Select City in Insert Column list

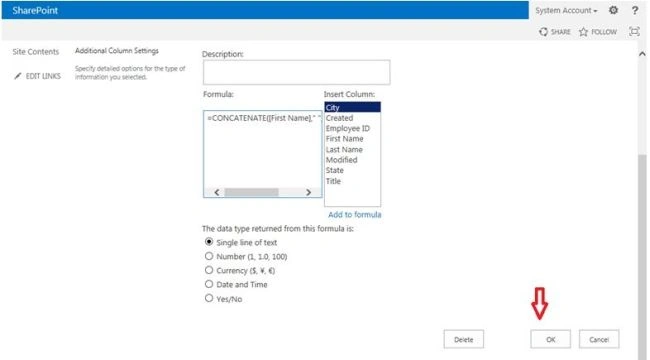pyautogui.click(x=352, y=107)
